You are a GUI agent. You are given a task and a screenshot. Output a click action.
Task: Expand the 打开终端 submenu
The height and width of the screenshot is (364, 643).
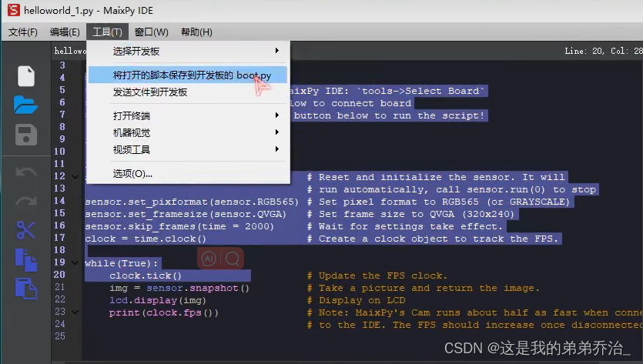(x=188, y=115)
